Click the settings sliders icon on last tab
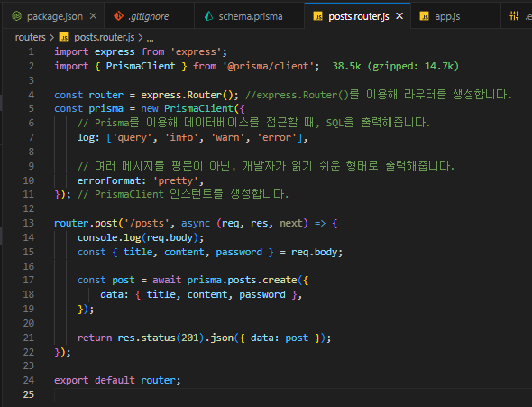Screen dimensions: 532x407 (x=514, y=15)
